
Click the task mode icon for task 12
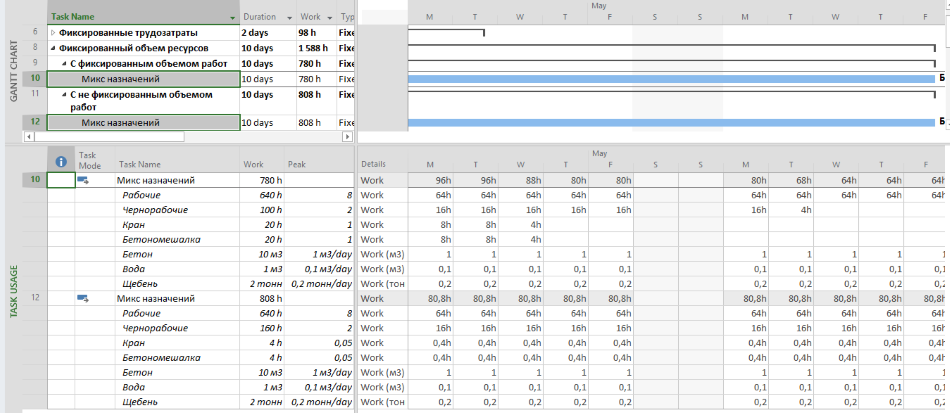tap(82, 298)
